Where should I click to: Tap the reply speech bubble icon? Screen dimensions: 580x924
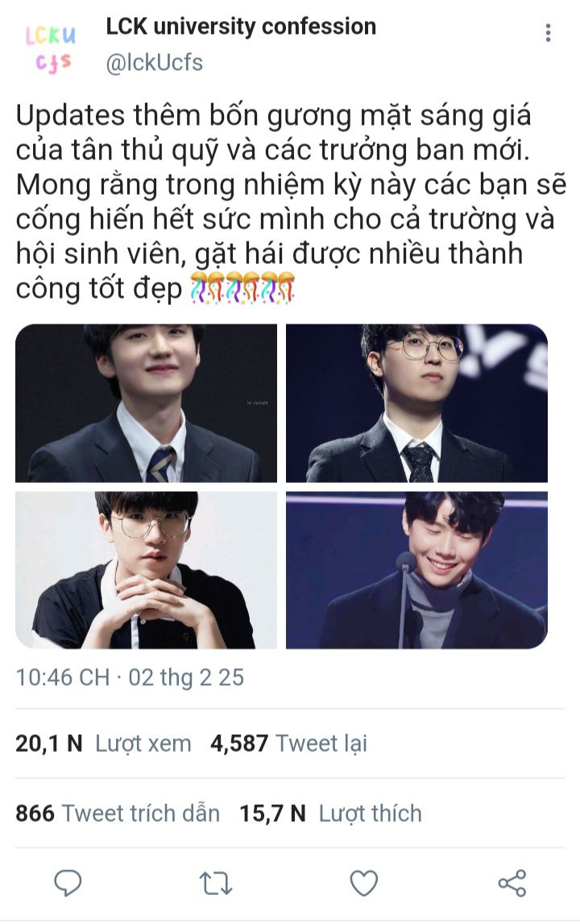coord(68,883)
